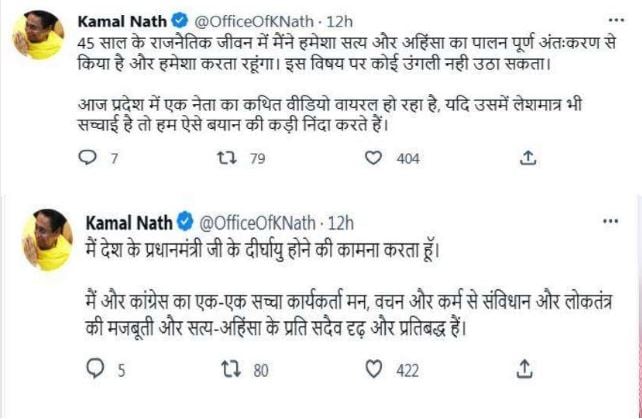Like the second tweet with 422 likes

(x=375, y=371)
